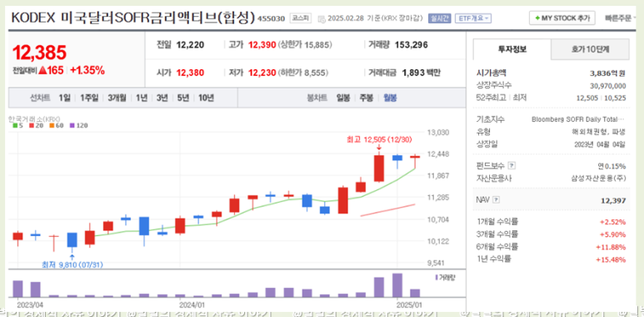Click the 거래량 value 153,296
The image size is (644, 317).
(411, 45)
